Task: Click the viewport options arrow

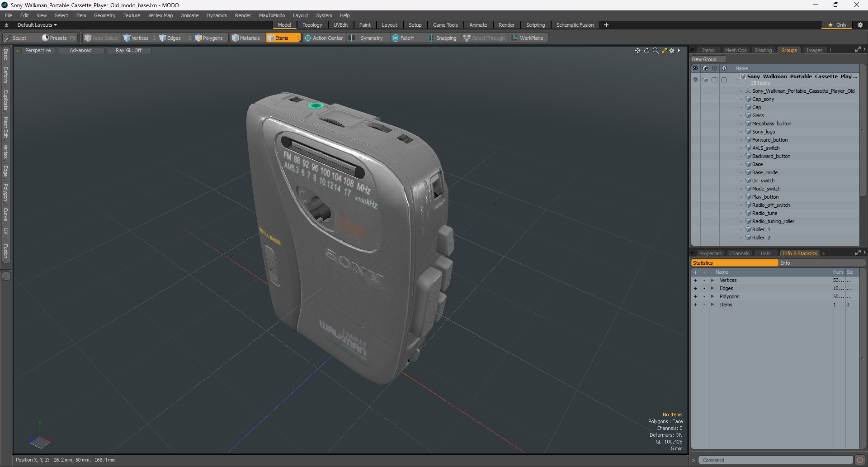Action: click(679, 51)
